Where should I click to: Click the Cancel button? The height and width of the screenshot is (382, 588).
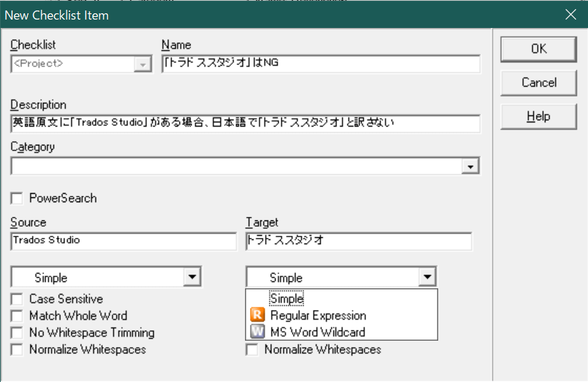click(539, 83)
